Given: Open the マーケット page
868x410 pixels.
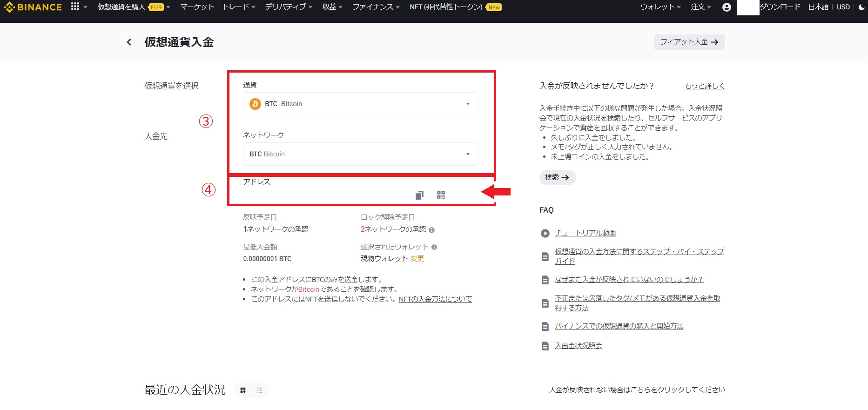Looking at the screenshot, I should point(197,7).
